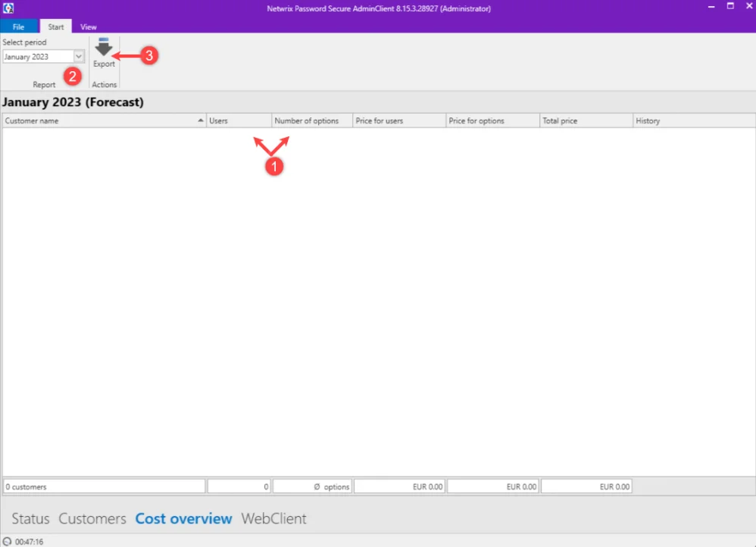Switch to the View ribbon tab
The height and width of the screenshot is (547, 756).
click(x=88, y=27)
